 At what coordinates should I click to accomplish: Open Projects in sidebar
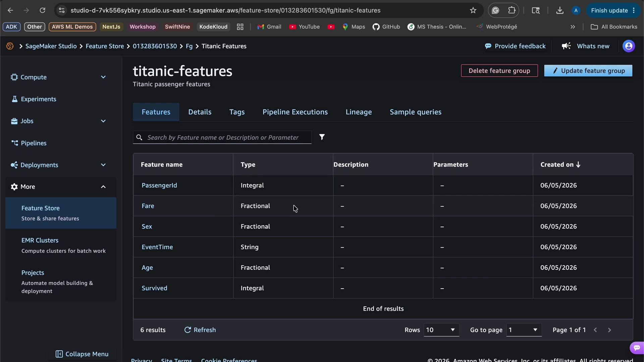(x=61, y=282)
